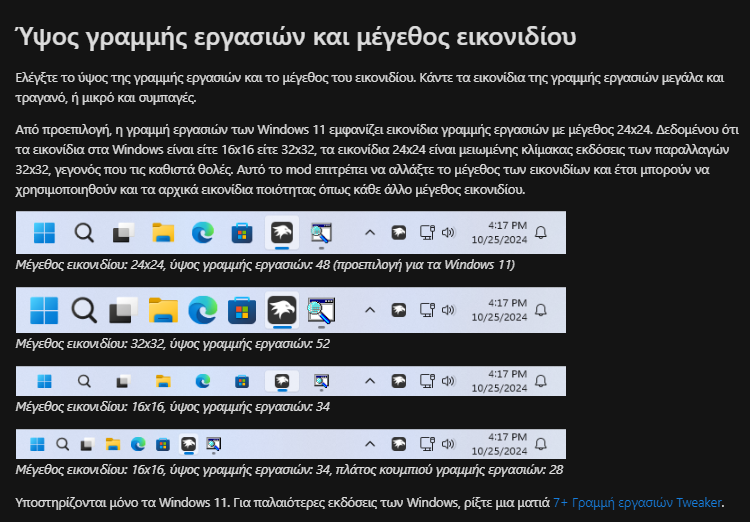Click caption ending exactly 'ύψος γραμμής εργασιών: 34'
Viewport: 750px width, 522px height.
point(173,407)
